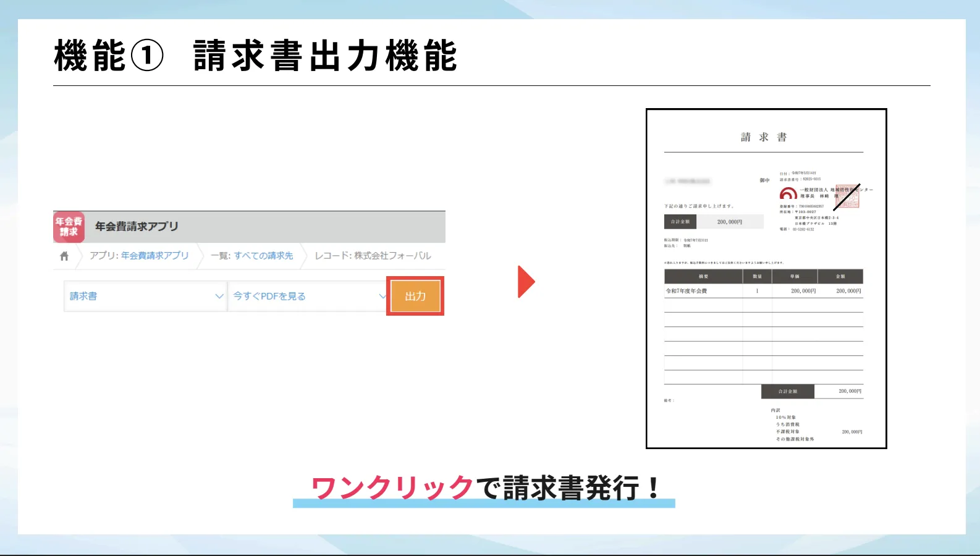Select the slide heading 機能① 請求書出力機能
The image size is (980, 556).
(x=255, y=56)
